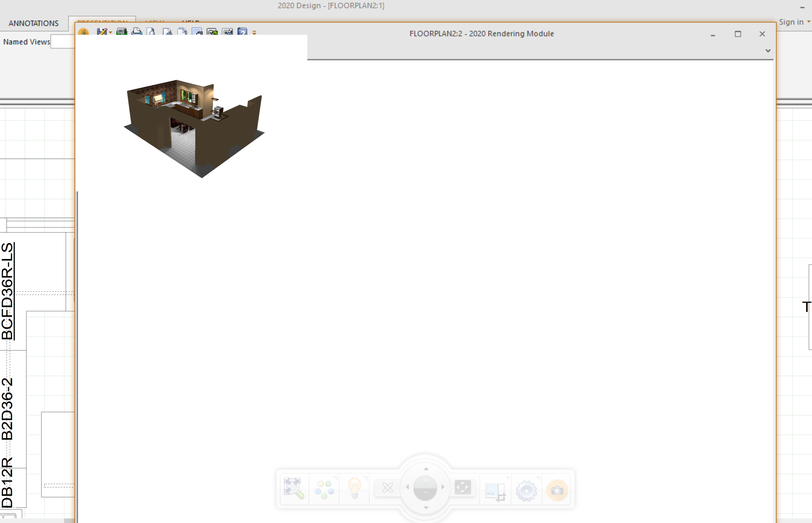This screenshot has width=812, height=523.
Task: Click the page setup document icon
Action: 167,31
